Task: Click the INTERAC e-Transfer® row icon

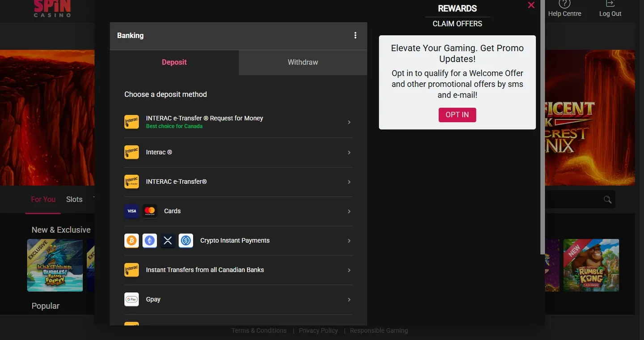Action: (x=131, y=182)
